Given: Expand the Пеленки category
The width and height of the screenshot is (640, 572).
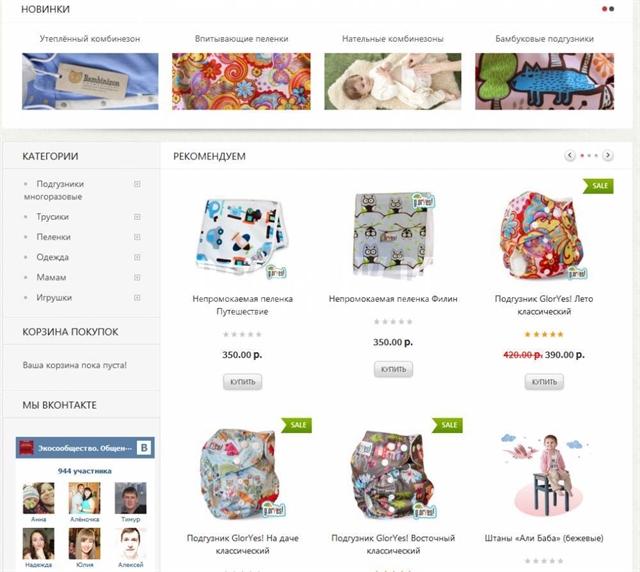Looking at the screenshot, I should 137,237.
